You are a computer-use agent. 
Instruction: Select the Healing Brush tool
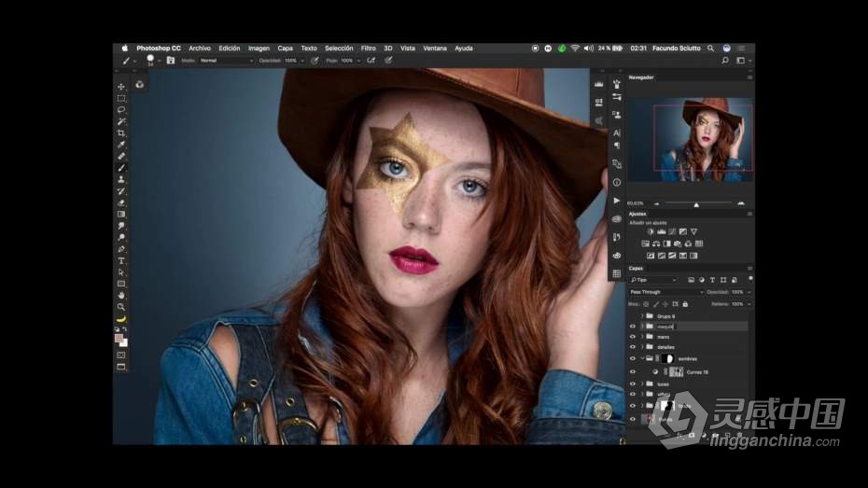pyautogui.click(x=121, y=157)
